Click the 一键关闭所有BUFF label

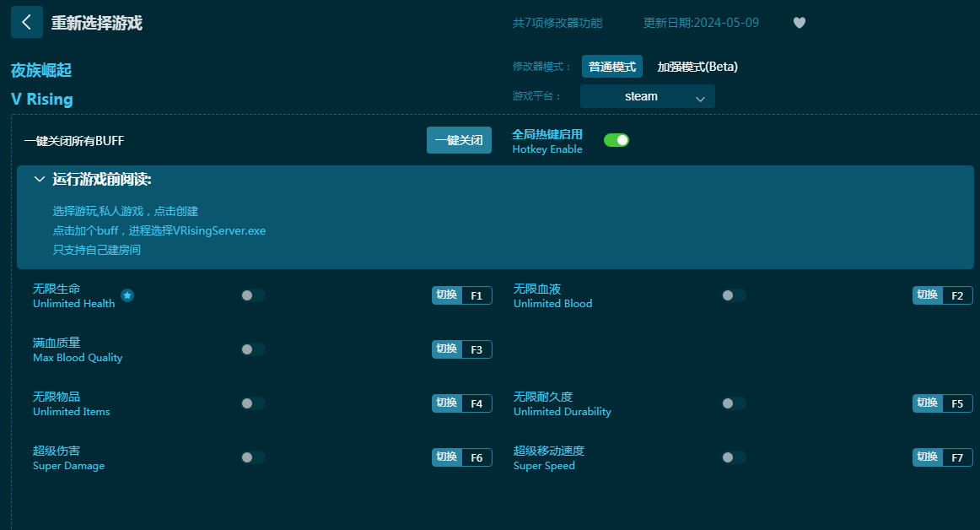(73, 141)
